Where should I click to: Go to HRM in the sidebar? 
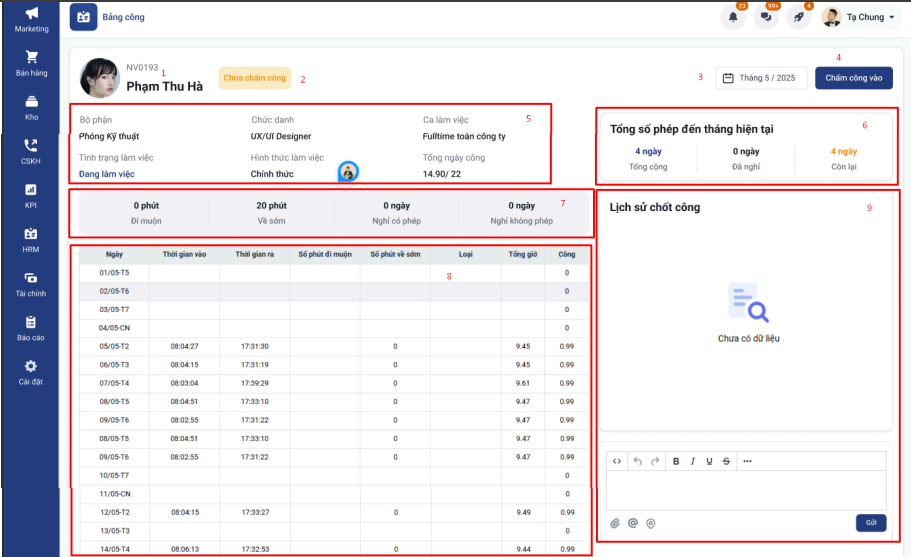coord(31,238)
